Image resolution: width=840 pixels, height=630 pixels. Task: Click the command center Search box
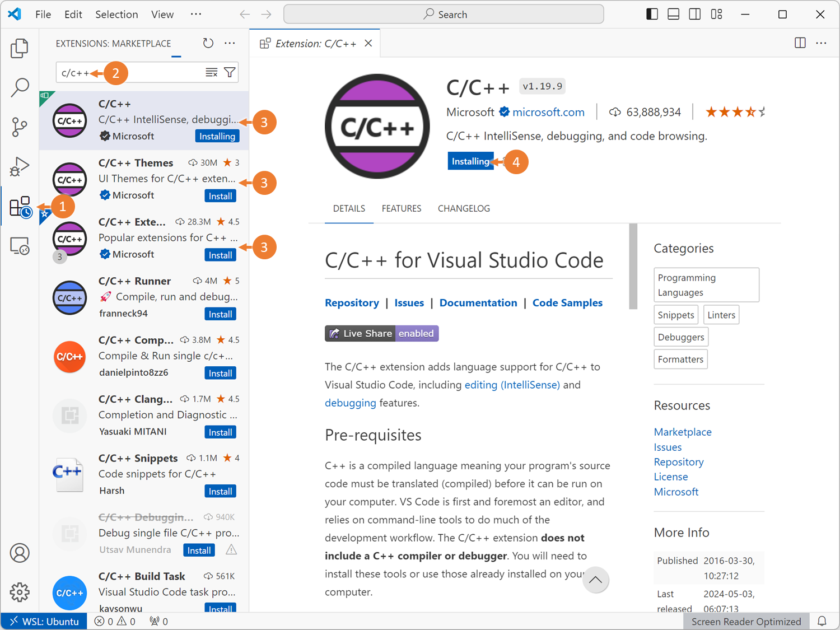(x=444, y=14)
